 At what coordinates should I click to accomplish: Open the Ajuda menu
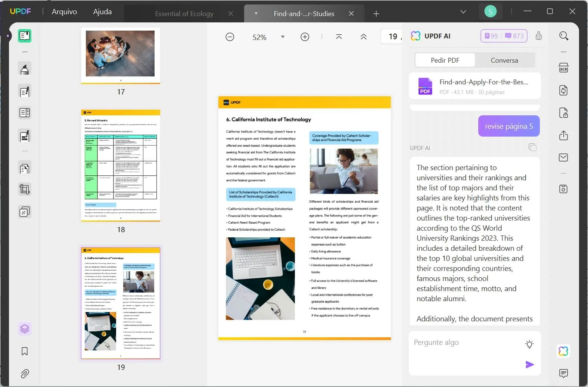tap(102, 12)
